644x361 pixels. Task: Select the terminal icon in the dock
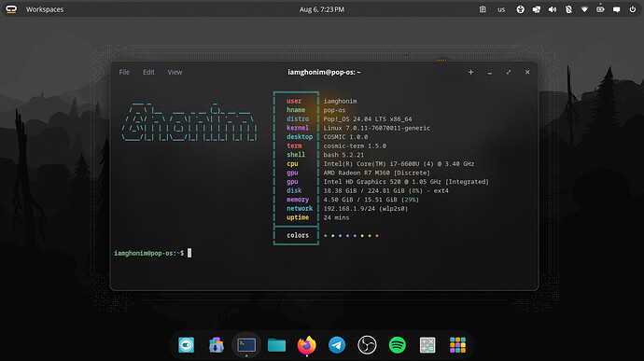coord(246,345)
